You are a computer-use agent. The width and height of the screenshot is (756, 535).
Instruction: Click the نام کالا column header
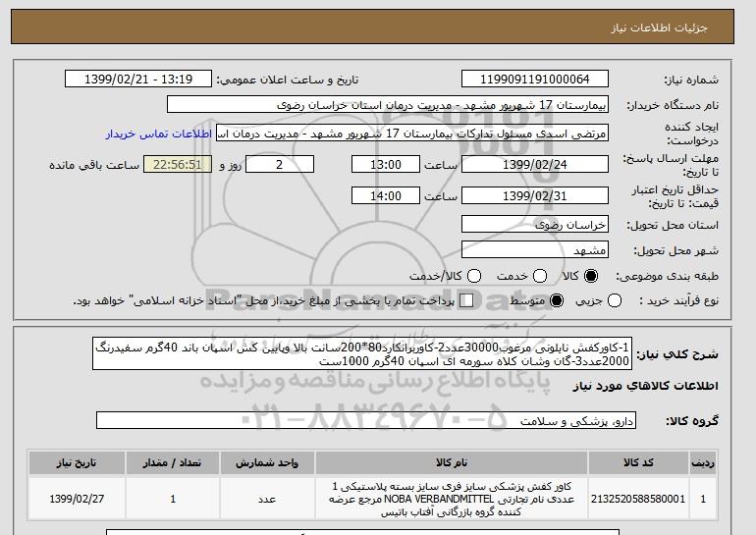coord(452,462)
